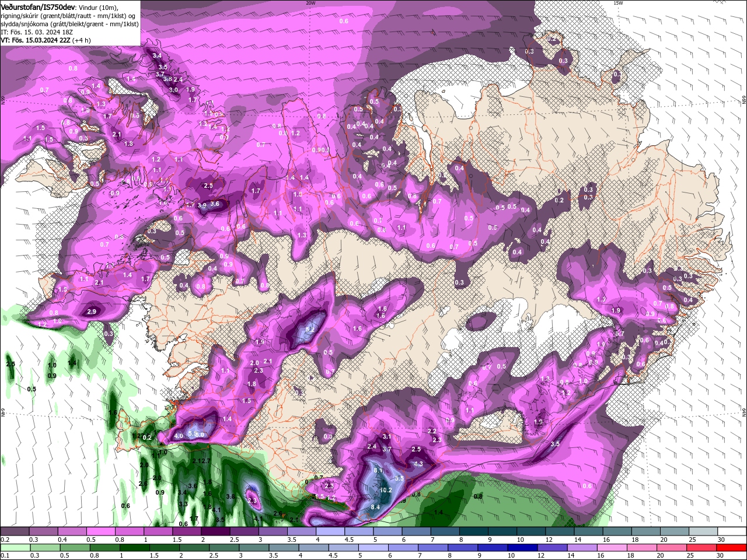Pick the upper legend swatch starting at 1
The image size is (747, 560).
[158, 531]
